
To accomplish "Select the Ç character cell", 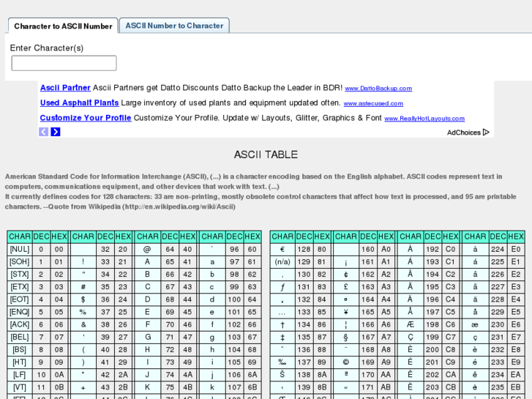I will tap(411, 338).
